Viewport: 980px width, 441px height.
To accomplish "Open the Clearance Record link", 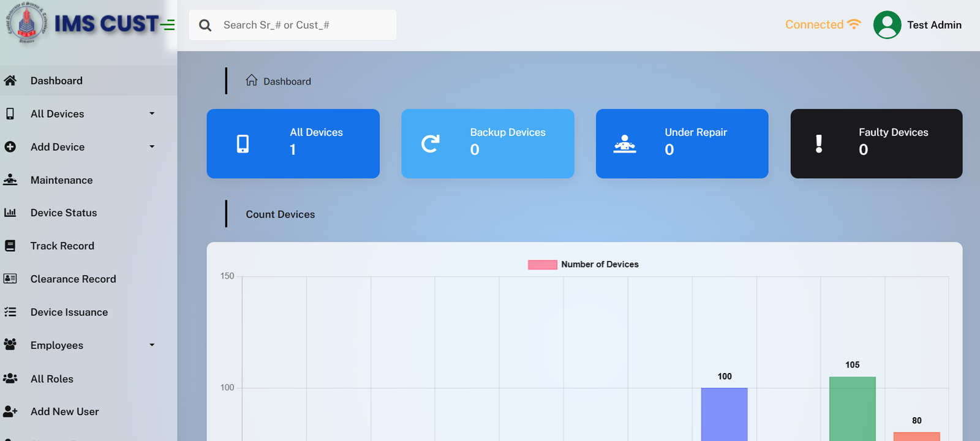I will pyautogui.click(x=73, y=279).
